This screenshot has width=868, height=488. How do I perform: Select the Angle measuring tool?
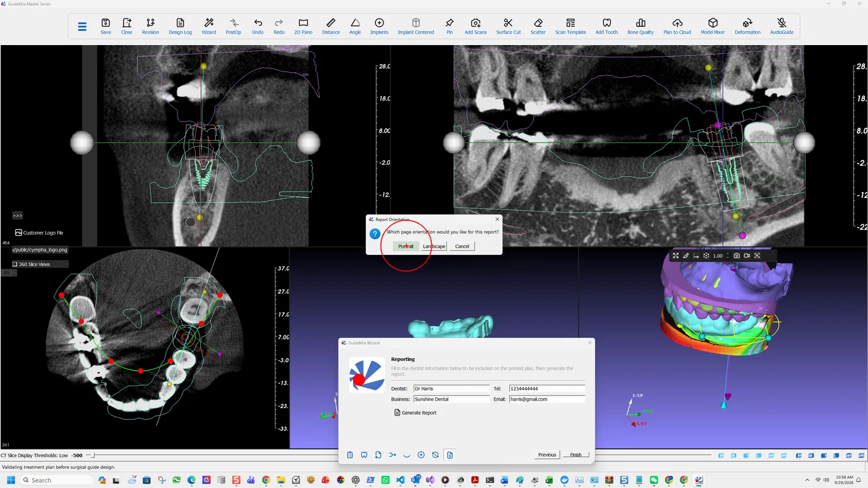click(x=355, y=26)
